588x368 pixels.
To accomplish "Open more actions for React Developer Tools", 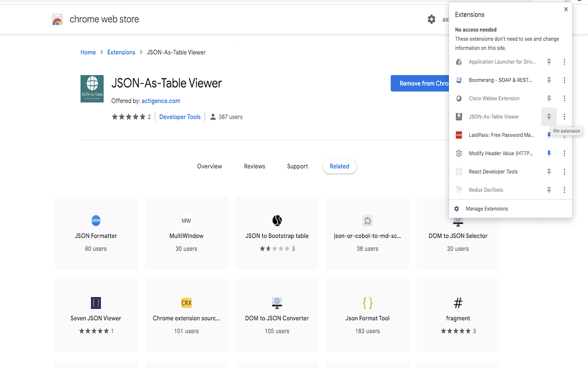I will (x=565, y=172).
